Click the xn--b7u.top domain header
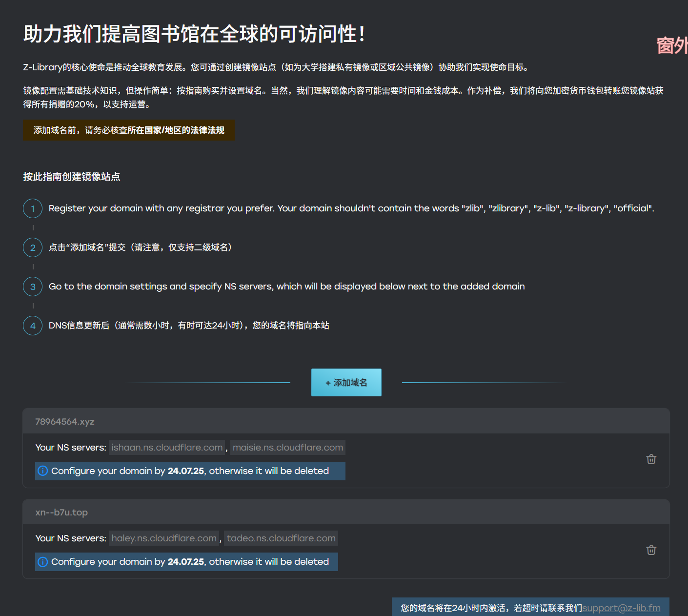Image resolution: width=688 pixels, height=616 pixels. (346, 512)
